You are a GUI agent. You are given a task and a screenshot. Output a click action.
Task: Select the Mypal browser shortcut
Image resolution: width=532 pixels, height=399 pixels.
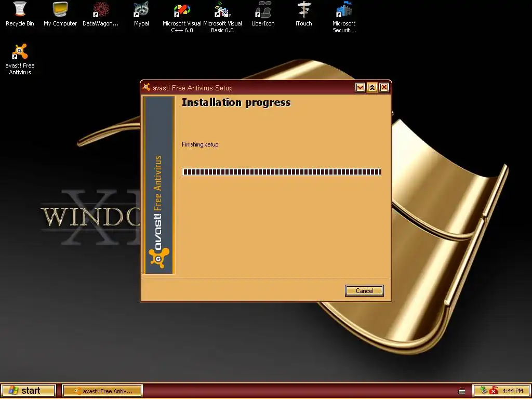141,14
